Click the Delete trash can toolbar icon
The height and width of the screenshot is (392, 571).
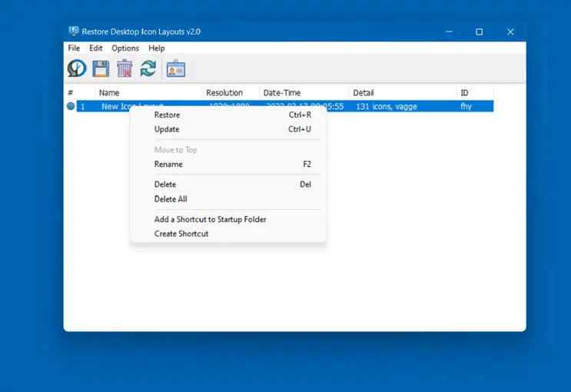pos(124,68)
